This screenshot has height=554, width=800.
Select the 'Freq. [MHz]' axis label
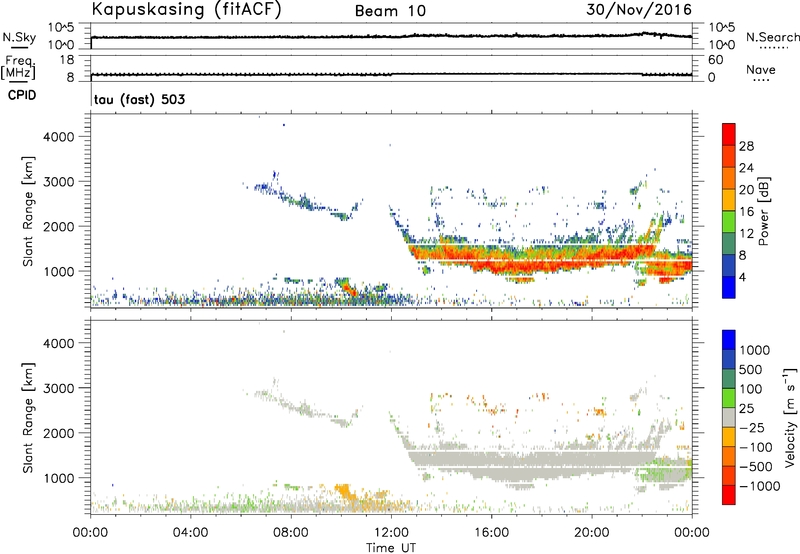pyautogui.click(x=18, y=67)
